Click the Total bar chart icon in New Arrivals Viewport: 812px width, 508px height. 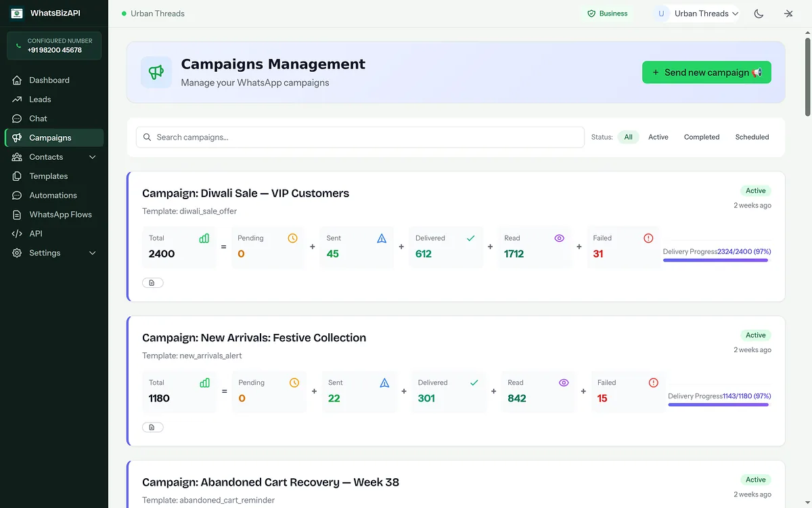204,383
